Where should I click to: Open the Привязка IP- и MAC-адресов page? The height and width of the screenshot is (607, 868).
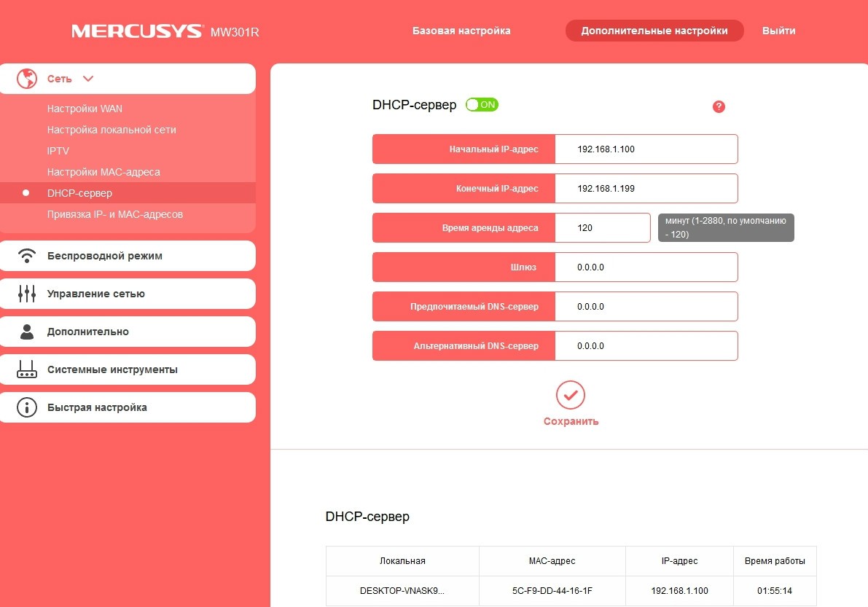coord(114,214)
